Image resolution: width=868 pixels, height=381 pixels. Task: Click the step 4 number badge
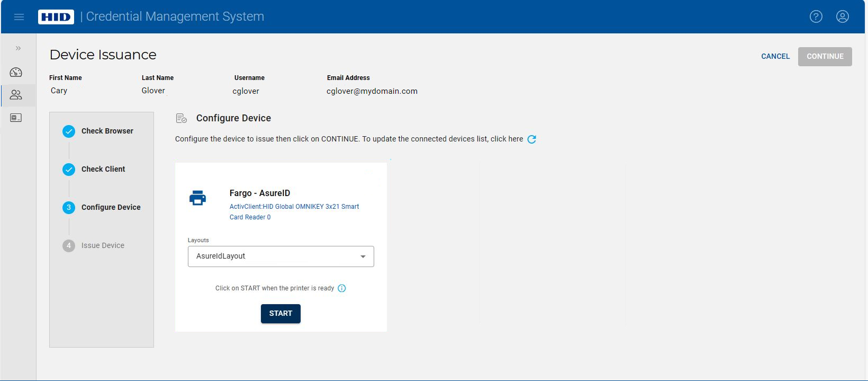(69, 246)
